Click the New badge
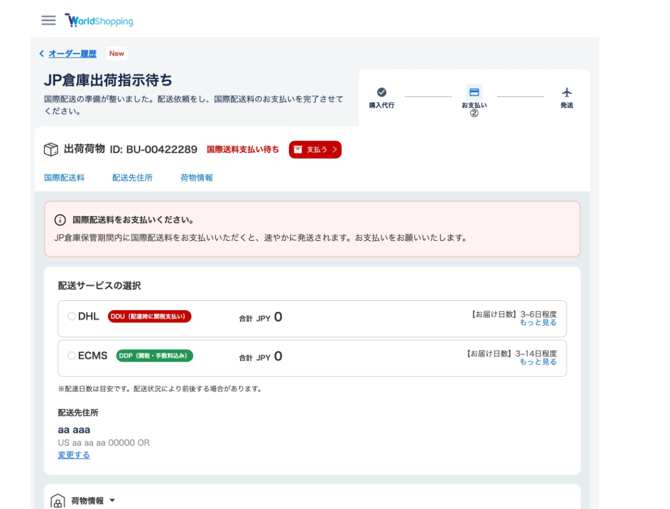 pyautogui.click(x=116, y=53)
